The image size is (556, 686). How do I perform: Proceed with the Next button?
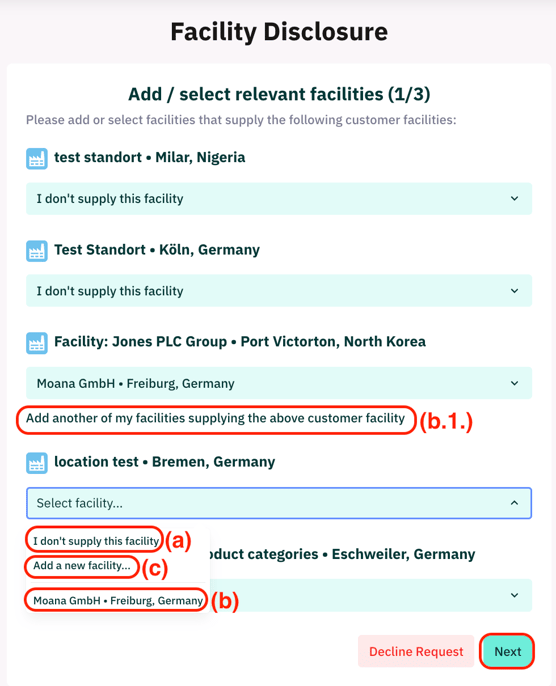[507, 651]
